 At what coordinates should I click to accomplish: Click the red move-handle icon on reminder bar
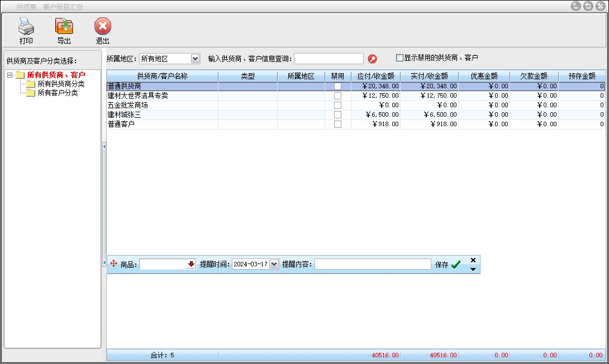[113, 264]
